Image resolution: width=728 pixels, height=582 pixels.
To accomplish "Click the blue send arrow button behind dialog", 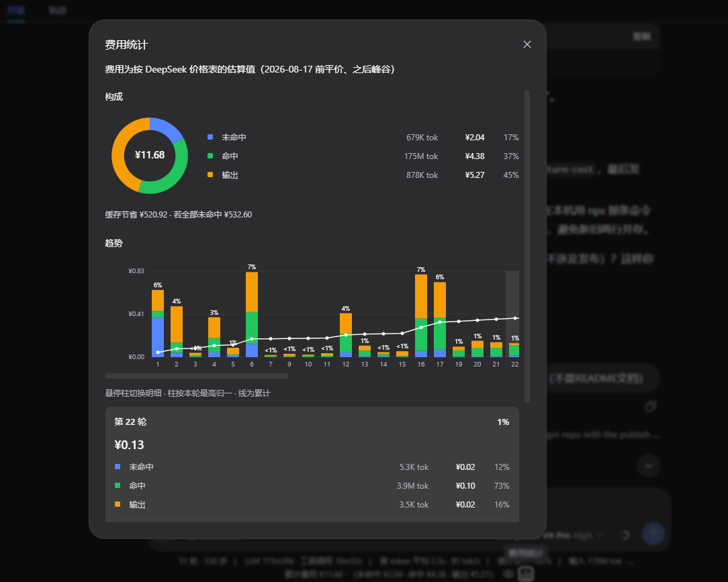I will [653, 533].
